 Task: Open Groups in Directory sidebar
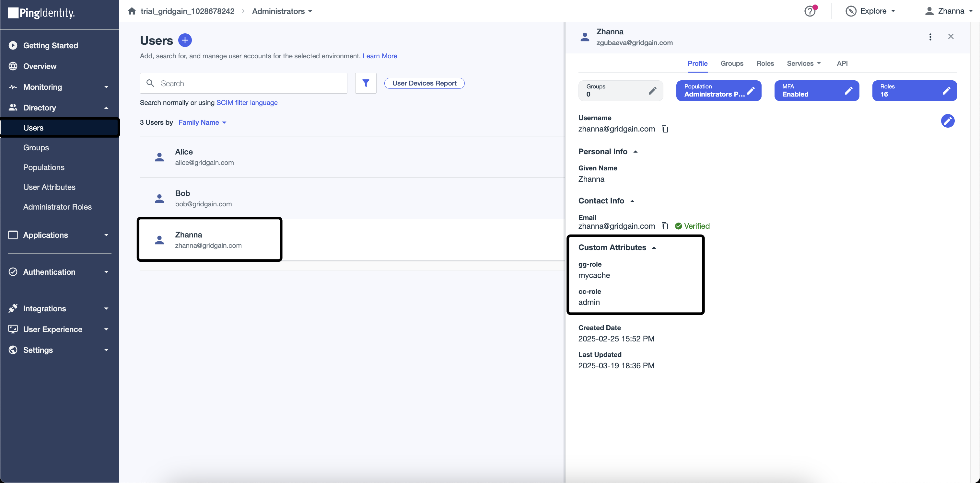tap(36, 148)
